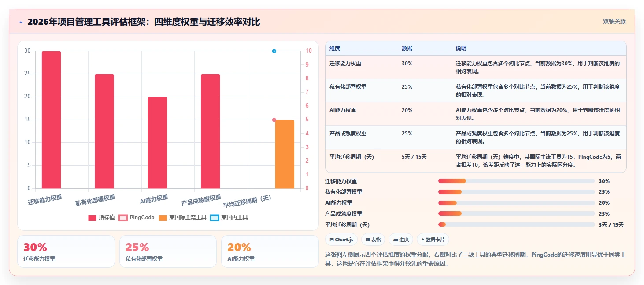The width and height of the screenshot is (644, 285).
Task: Click the 表格 tag chip
Action: click(373, 240)
